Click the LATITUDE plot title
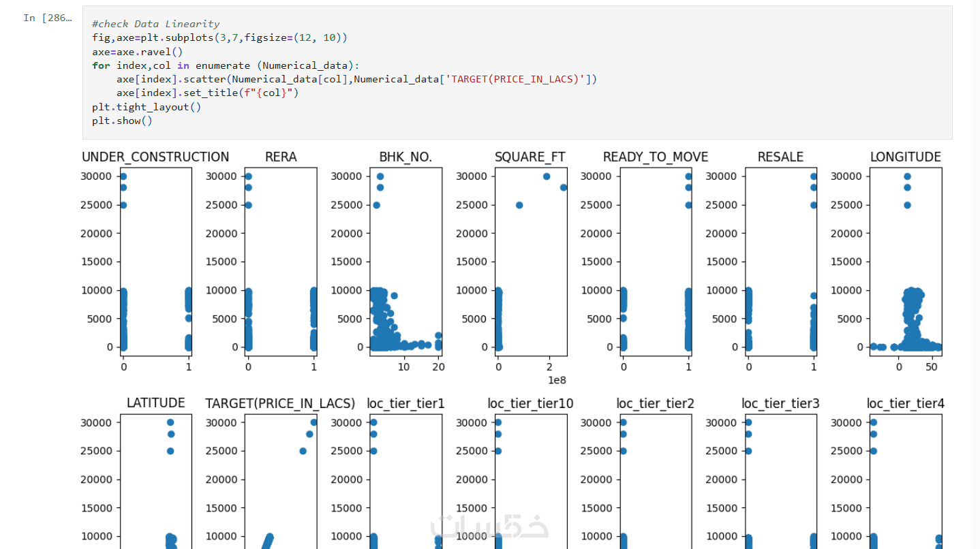 155,403
